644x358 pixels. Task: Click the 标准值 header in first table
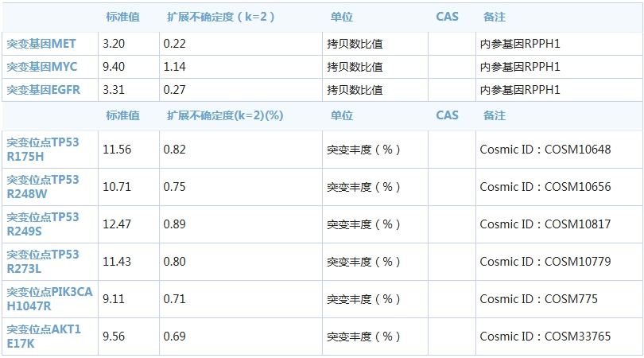point(122,17)
